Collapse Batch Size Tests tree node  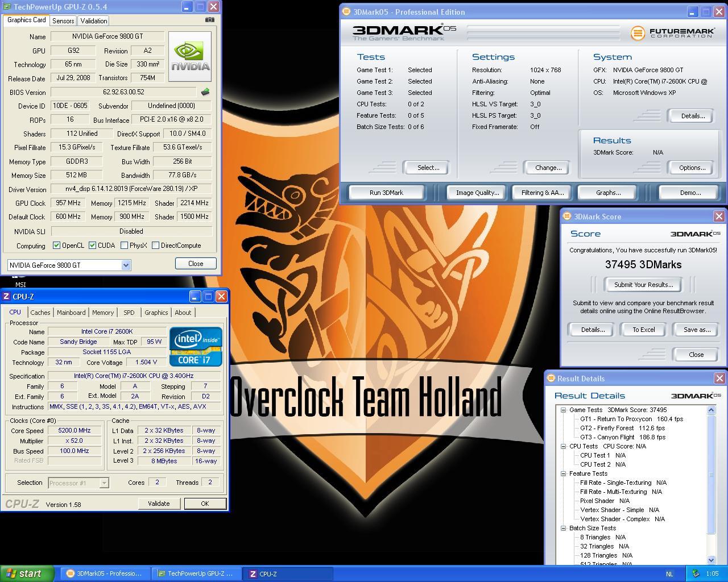click(563, 528)
